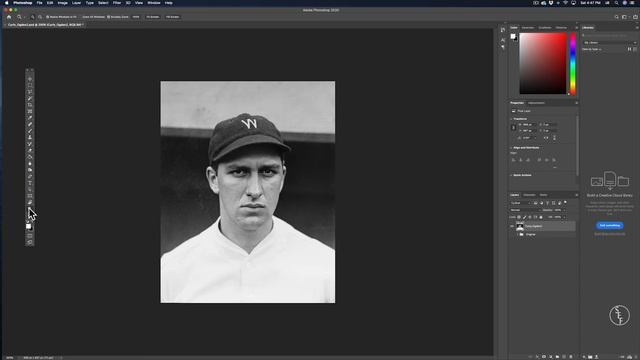Toggle lock image pixels brush icon
The height and width of the screenshot is (360, 640).
(524, 217)
